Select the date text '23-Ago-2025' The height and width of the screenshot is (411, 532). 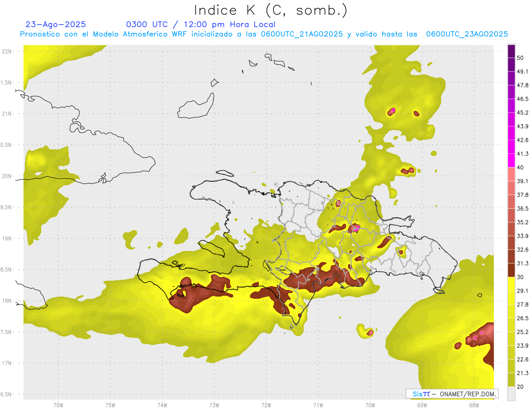56,24
